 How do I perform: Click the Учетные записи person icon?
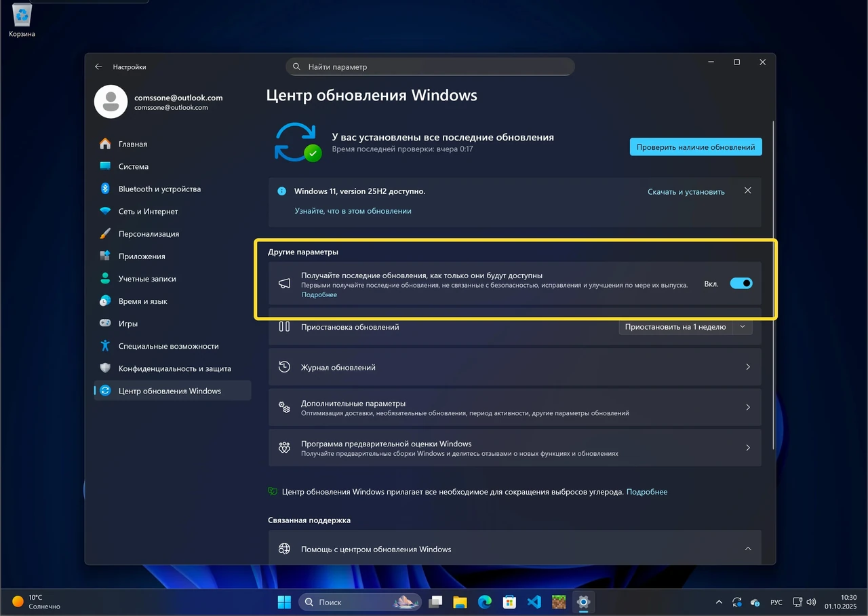point(105,278)
